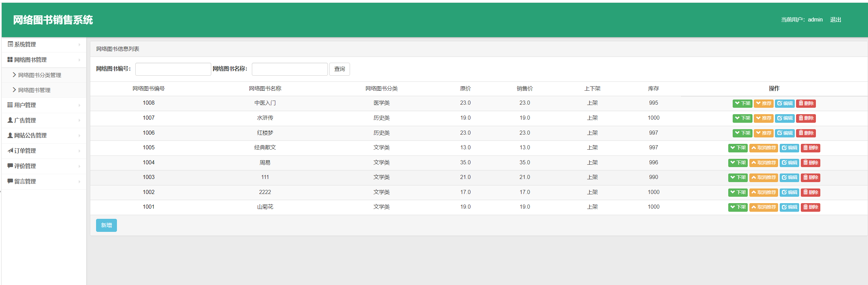Screen dimensions: 868x285
Task: Click 推荐 for book 1006 红楼梦
Action: (x=763, y=133)
